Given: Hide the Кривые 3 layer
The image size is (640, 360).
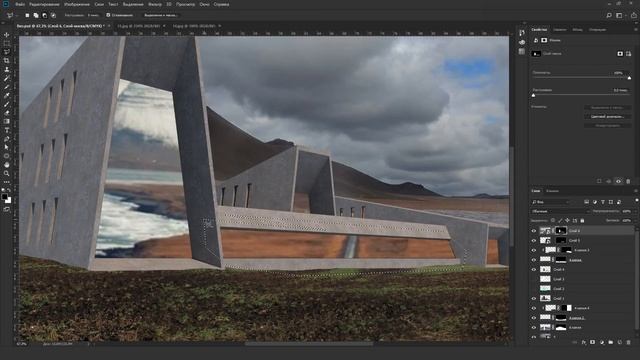Looking at the screenshot, I should click(534, 250).
